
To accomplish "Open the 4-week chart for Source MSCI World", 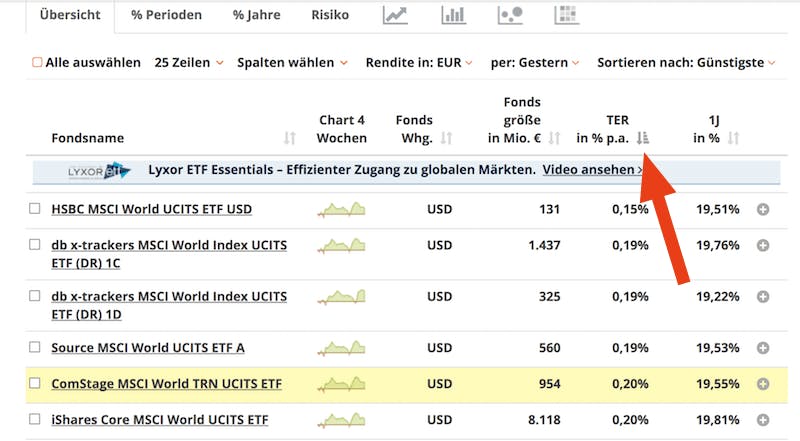I will tap(341, 348).
